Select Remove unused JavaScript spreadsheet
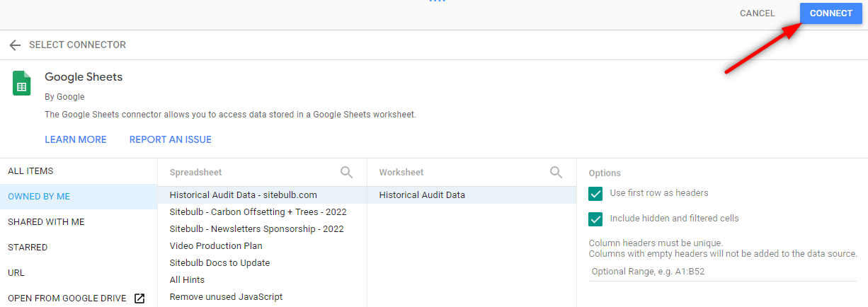Viewport: 868px width, 307px height. (x=262, y=297)
